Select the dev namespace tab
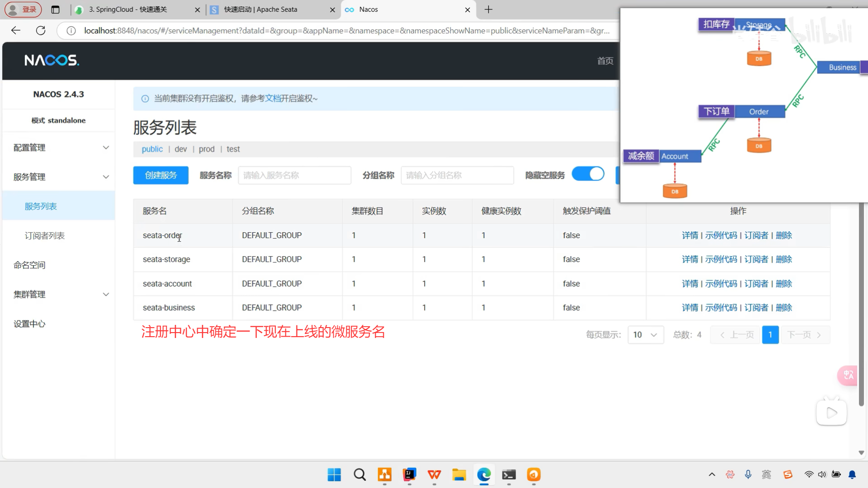 coord(180,149)
